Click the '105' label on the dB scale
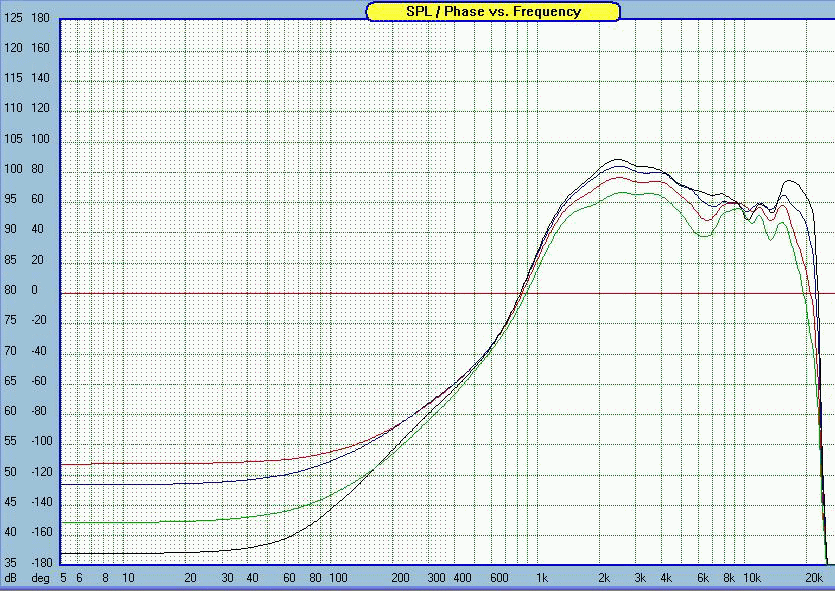Screen dimensions: 835x591 (13, 138)
